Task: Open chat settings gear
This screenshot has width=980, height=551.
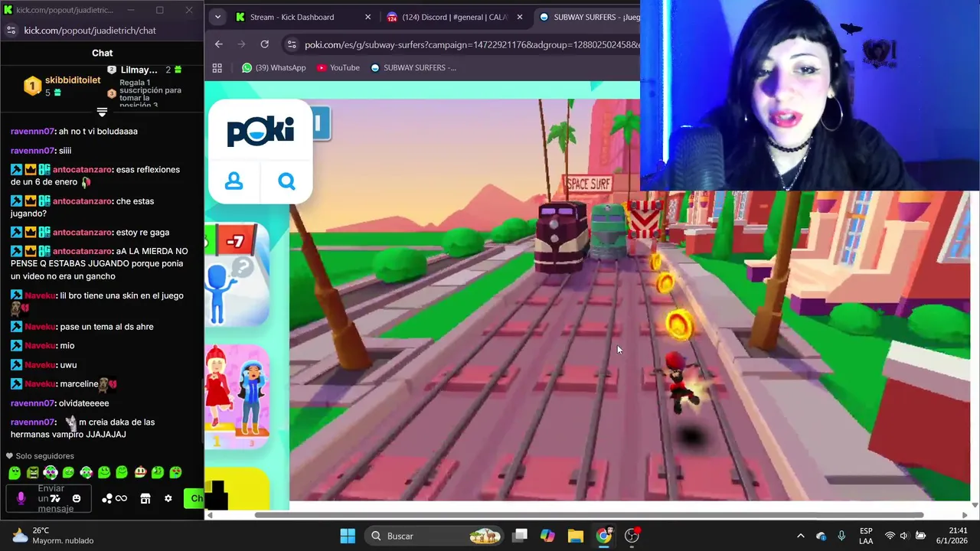Action: [x=168, y=498]
